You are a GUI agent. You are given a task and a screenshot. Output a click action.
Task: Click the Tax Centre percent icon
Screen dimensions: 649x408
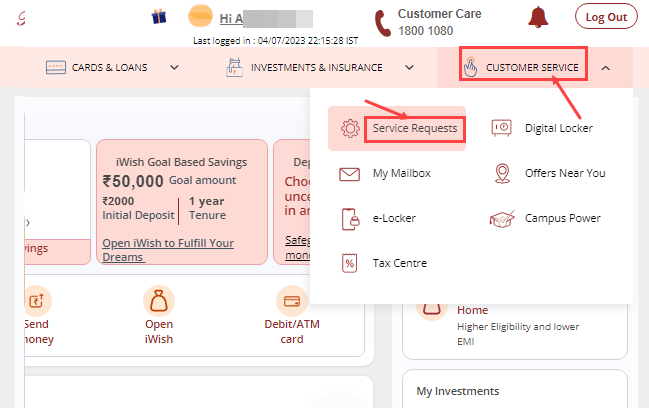pyautogui.click(x=350, y=263)
